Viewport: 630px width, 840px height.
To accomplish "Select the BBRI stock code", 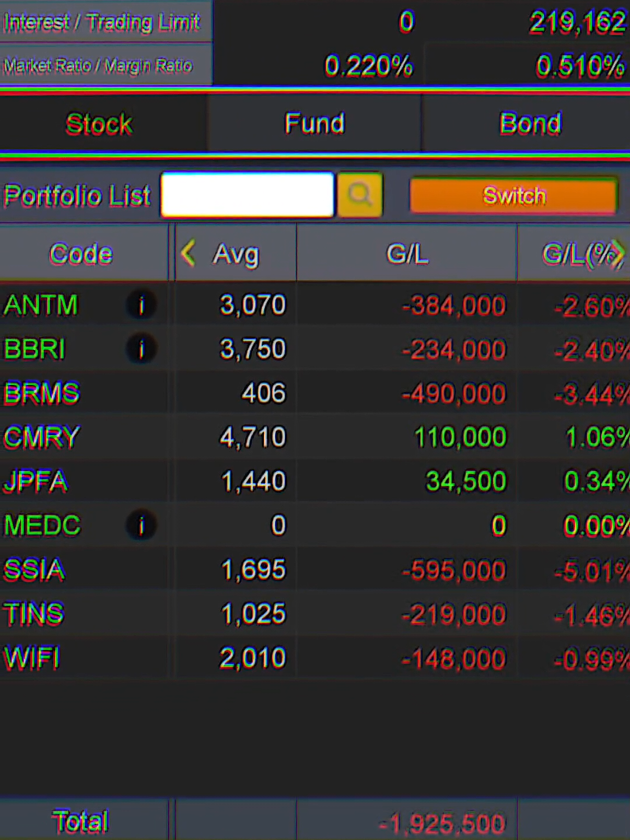I will 35,349.
